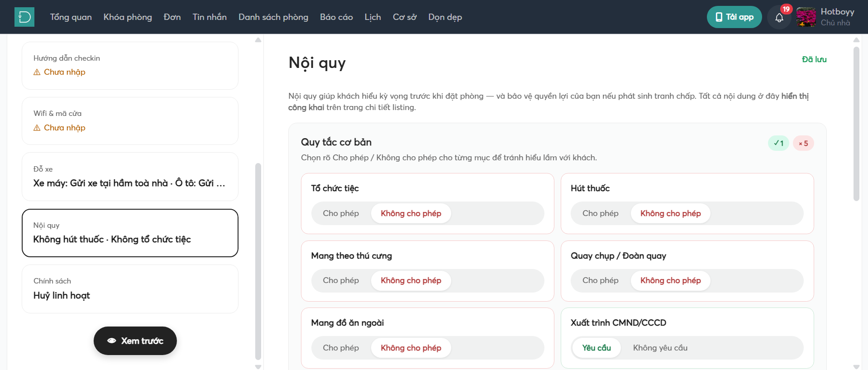This screenshot has width=868, height=370.
Task: Click the Đã lưu saved status
Action: click(x=814, y=59)
